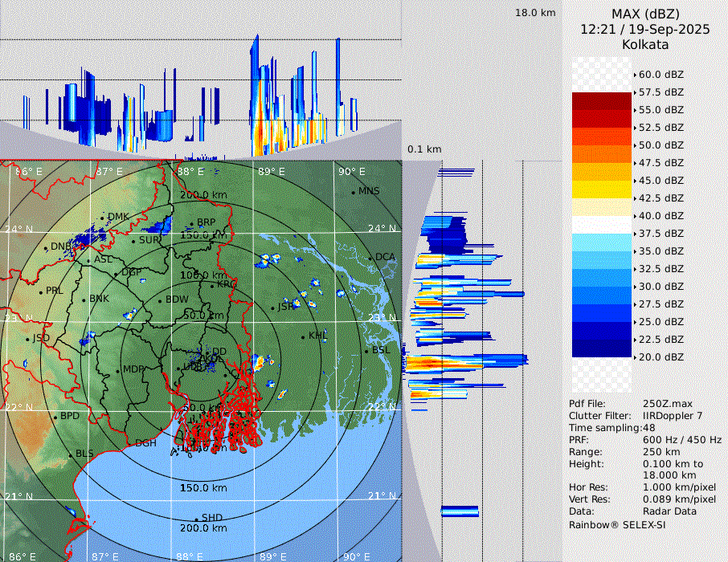
Task: Select the PRL station marker
Action: coord(40,291)
